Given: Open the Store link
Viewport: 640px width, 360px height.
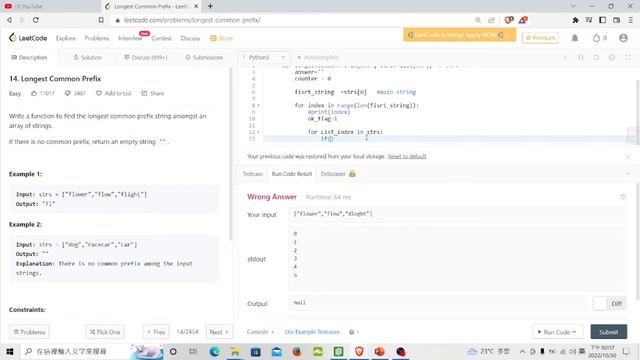Looking at the screenshot, I should point(222,38).
